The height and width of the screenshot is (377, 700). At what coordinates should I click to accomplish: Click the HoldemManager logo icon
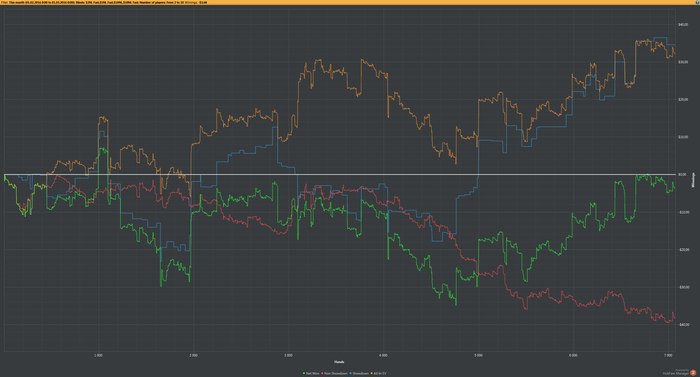[693, 373]
